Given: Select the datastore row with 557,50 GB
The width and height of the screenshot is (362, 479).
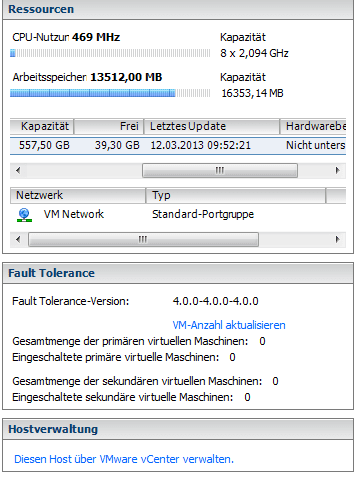Looking at the screenshot, I should (x=178, y=145).
